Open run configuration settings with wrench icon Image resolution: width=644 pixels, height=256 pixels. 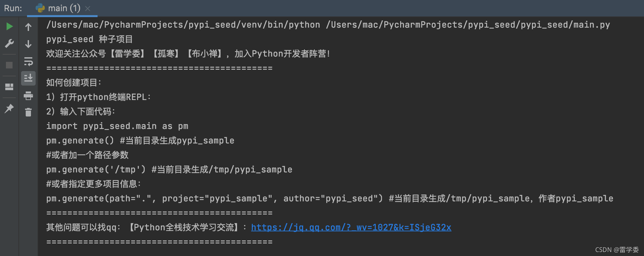tap(9, 43)
